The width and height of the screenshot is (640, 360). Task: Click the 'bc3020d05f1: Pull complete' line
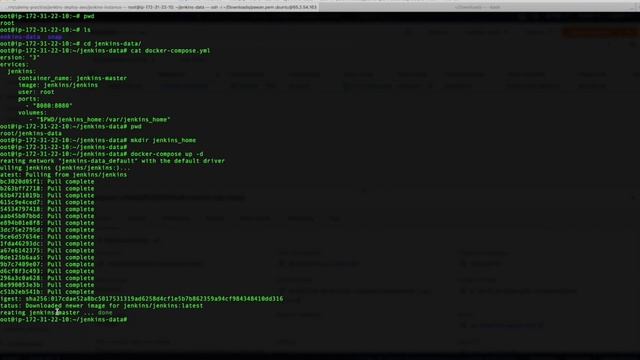(47, 182)
